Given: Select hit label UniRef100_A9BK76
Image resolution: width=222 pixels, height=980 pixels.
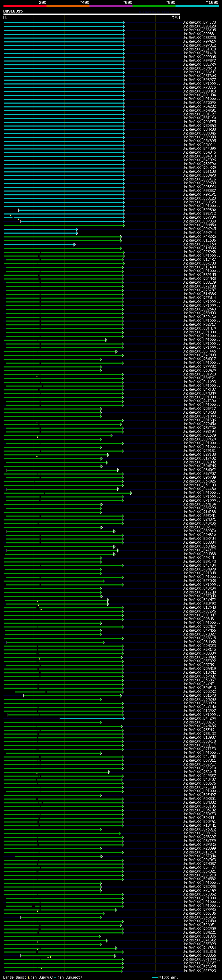Looking at the screenshot, I should click(199, 833).
